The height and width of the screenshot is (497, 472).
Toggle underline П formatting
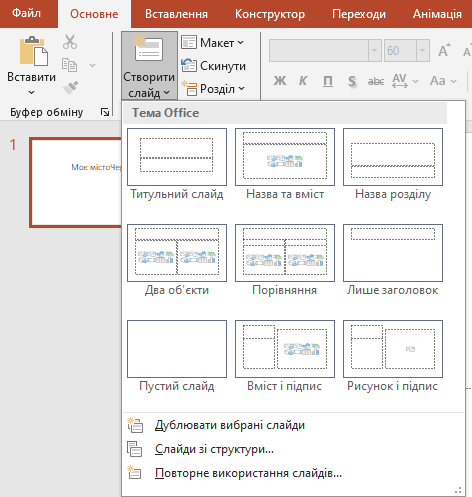328,81
